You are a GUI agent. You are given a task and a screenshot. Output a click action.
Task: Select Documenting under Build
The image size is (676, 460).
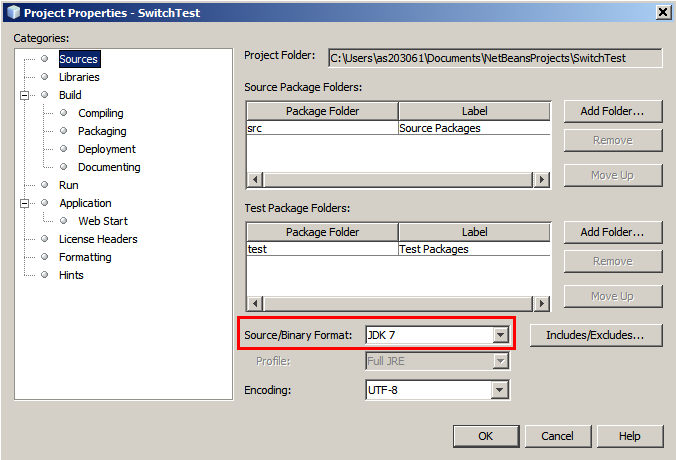pyautogui.click(x=109, y=167)
